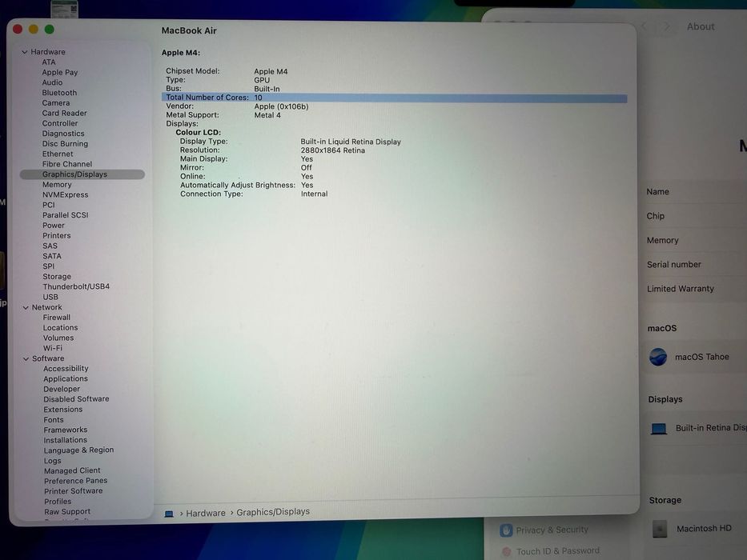Viewport: 747px width, 560px height.
Task: Select Locations under Network
Action: point(60,328)
